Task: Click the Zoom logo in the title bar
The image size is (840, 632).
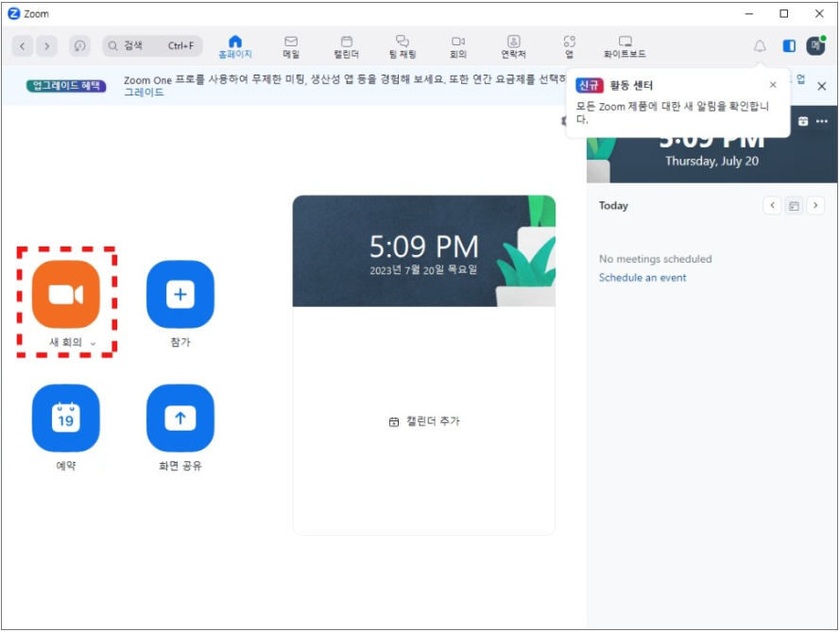Action: [14, 14]
